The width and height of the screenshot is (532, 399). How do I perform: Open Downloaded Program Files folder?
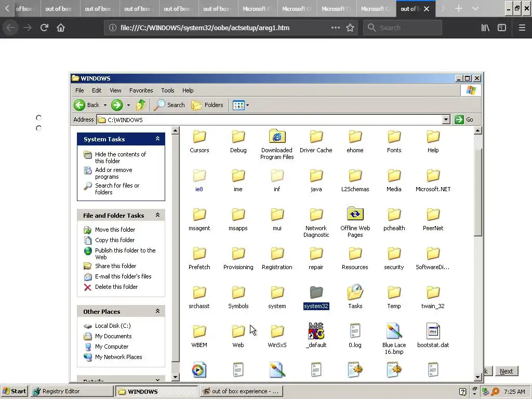click(x=277, y=144)
